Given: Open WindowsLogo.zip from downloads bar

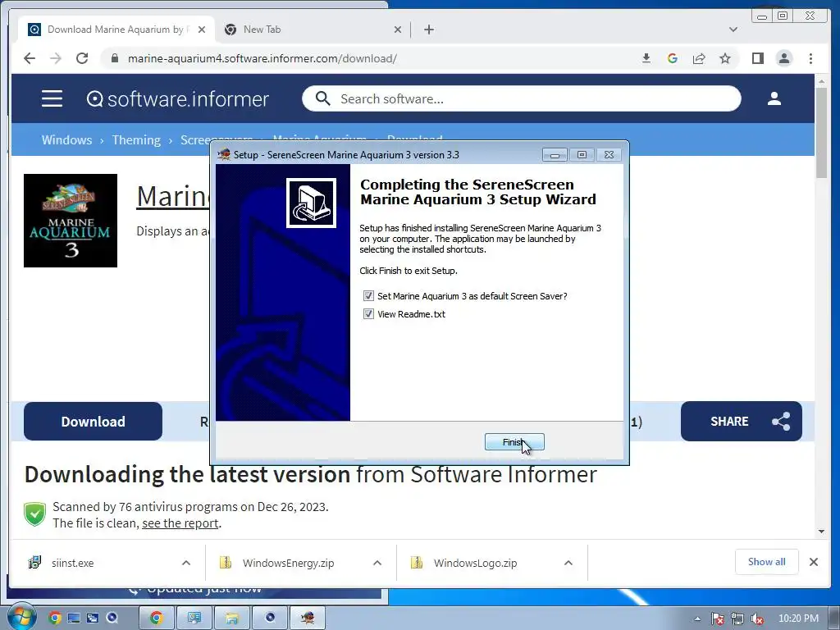Looking at the screenshot, I should pos(475,563).
